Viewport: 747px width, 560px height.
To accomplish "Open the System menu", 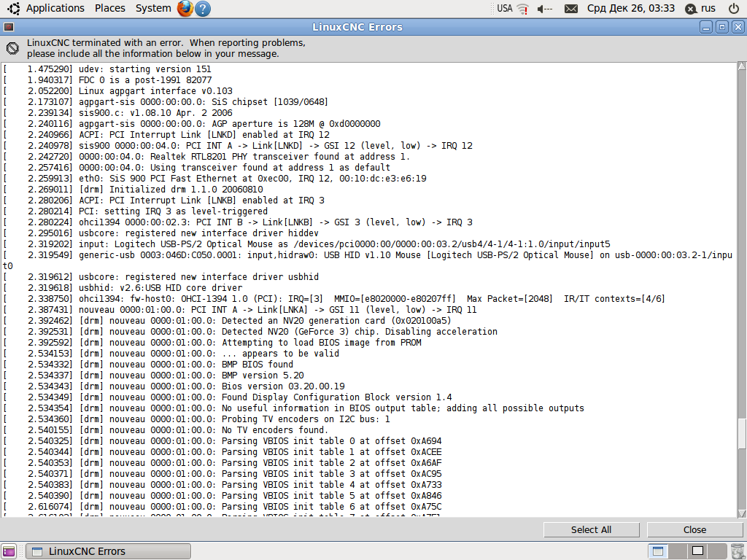I will point(153,8).
